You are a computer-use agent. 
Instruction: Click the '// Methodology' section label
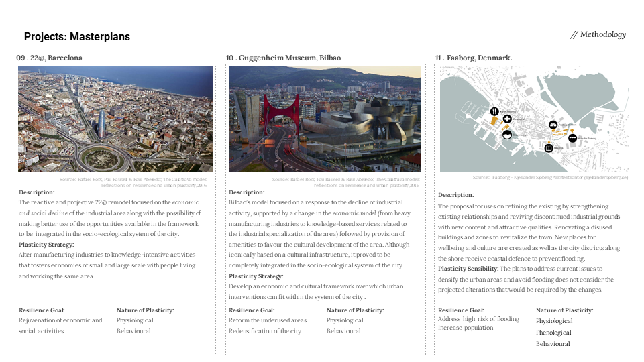pos(598,34)
